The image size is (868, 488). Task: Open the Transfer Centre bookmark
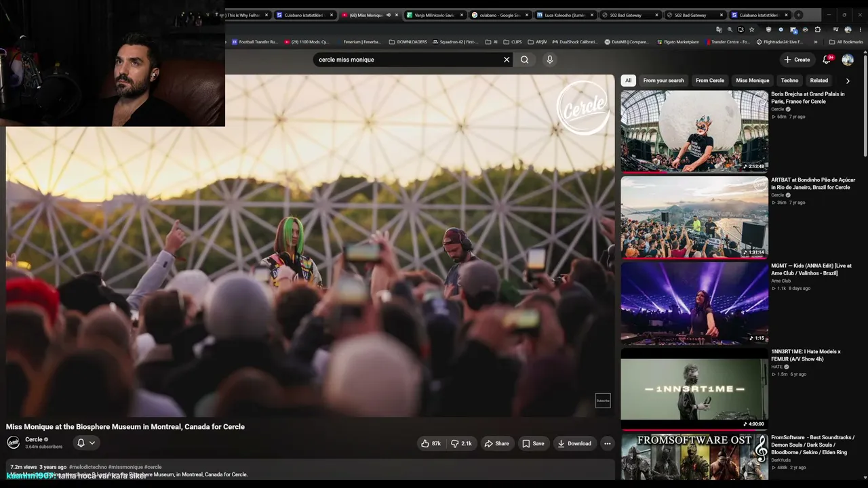coord(728,42)
